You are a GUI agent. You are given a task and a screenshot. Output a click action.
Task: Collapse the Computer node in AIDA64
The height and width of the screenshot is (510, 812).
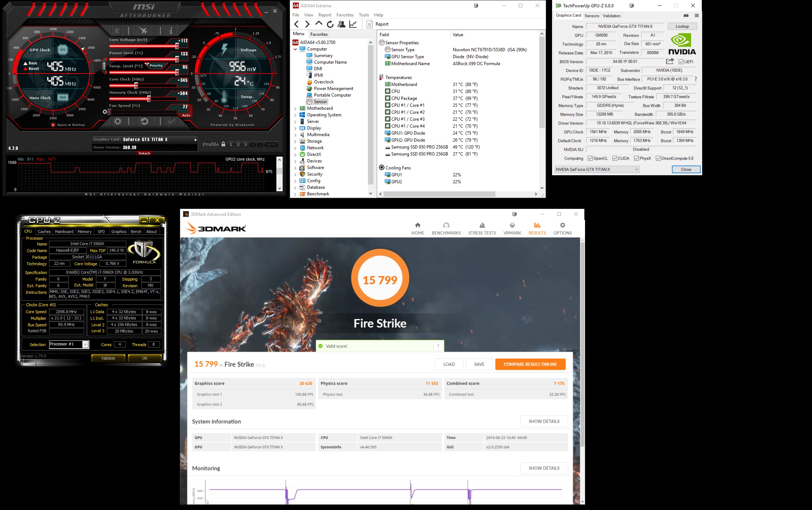[295, 49]
